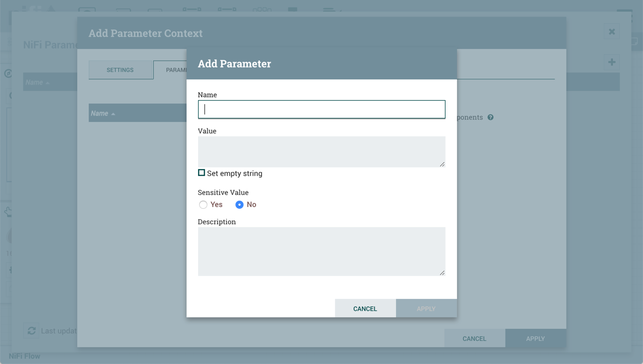Apply the new parameter in Add Parameter
The width and height of the screenshot is (643, 364).
coord(426,309)
